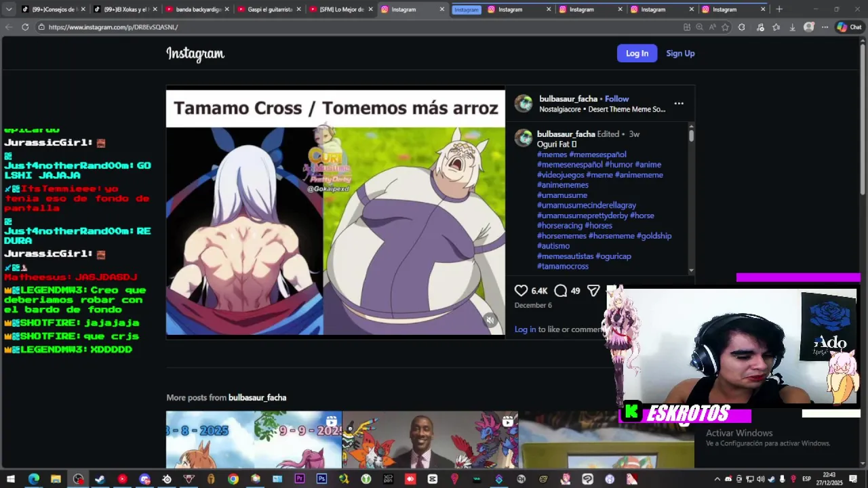The image size is (868, 488).
Task: Share post with paper plane icon
Action: [593, 291]
